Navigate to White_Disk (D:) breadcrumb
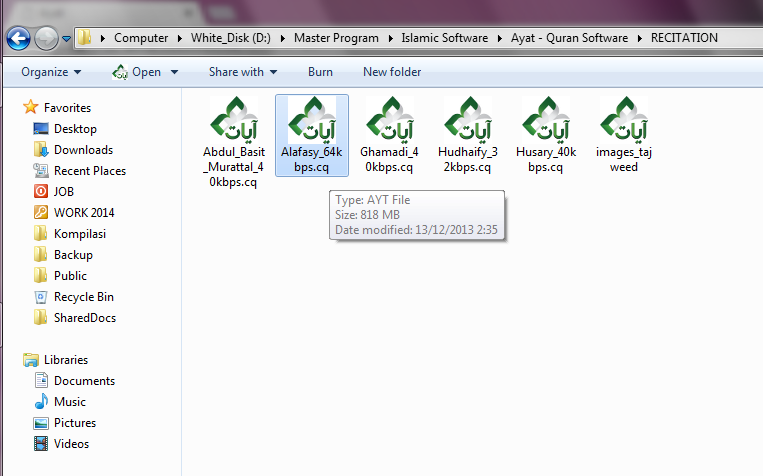This screenshot has height=476, width=763. (x=231, y=38)
